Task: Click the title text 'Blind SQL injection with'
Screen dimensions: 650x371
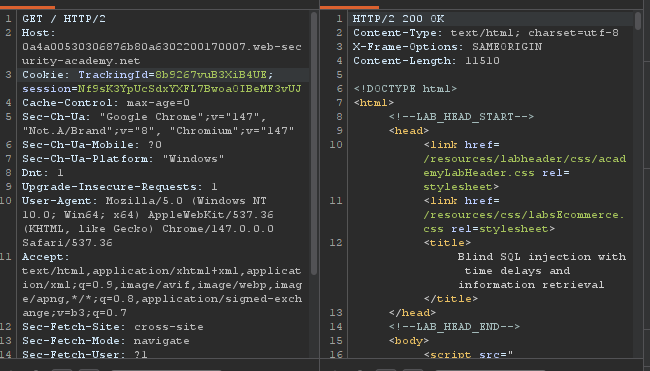Action: (542, 257)
